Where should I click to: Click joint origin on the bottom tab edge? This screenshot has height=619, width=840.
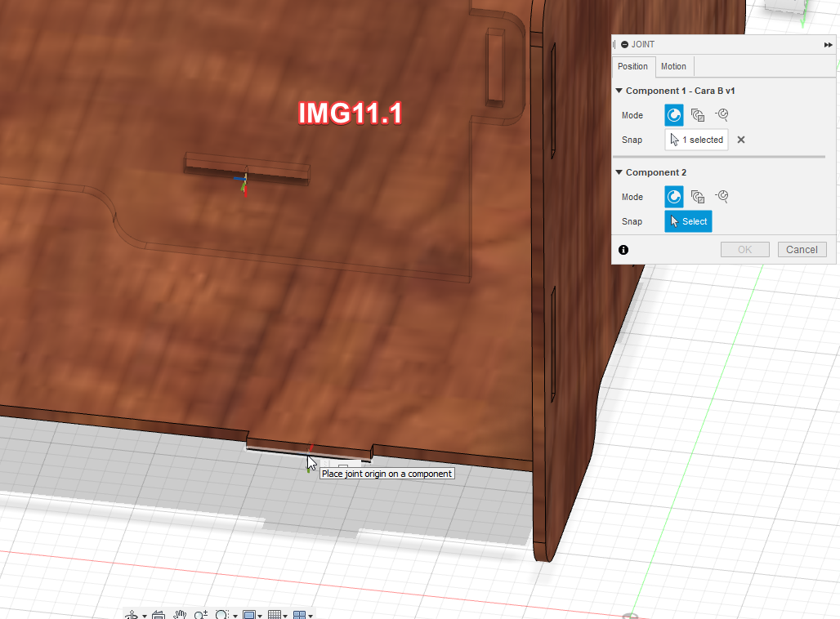pyautogui.click(x=310, y=454)
